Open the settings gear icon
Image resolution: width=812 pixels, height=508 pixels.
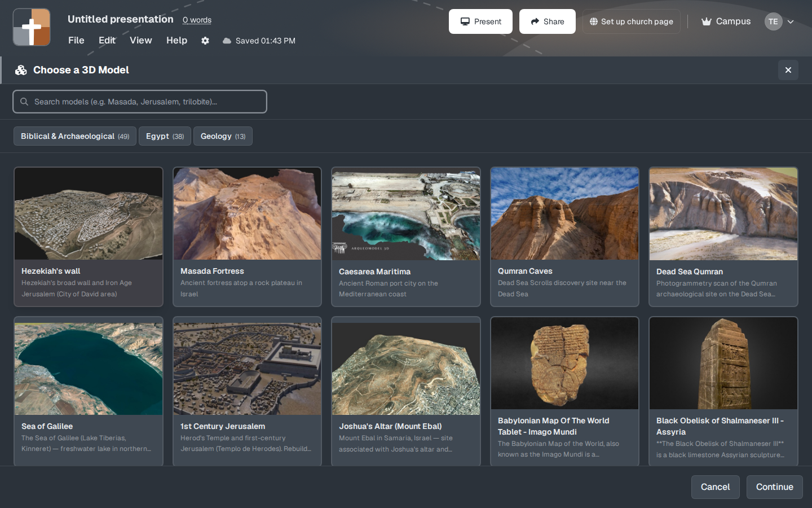(x=205, y=41)
